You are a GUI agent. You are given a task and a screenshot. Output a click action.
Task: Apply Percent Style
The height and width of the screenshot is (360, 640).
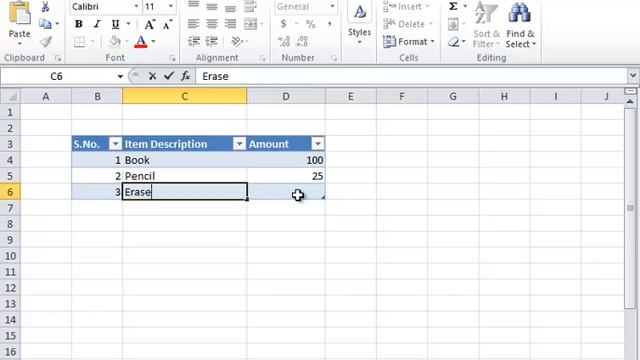pyautogui.click(x=311, y=24)
